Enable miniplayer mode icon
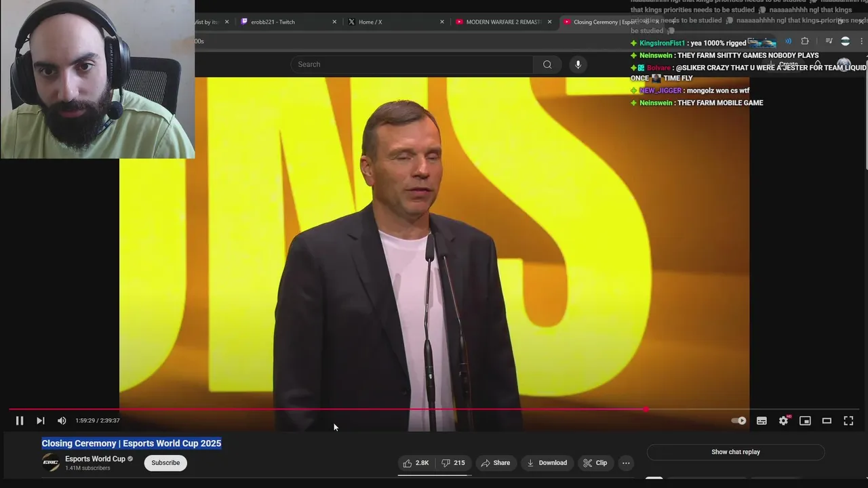 coord(805,421)
